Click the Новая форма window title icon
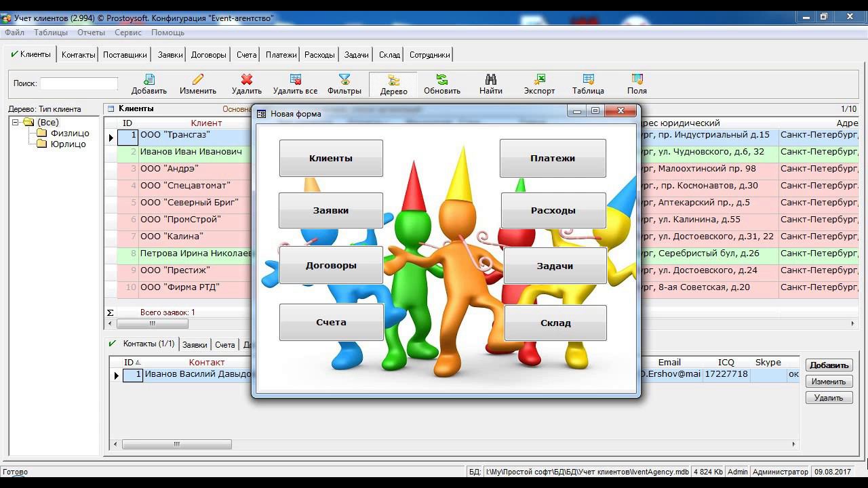Screen dimensions: 868x488 pyautogui.click(x=262, y=114)
